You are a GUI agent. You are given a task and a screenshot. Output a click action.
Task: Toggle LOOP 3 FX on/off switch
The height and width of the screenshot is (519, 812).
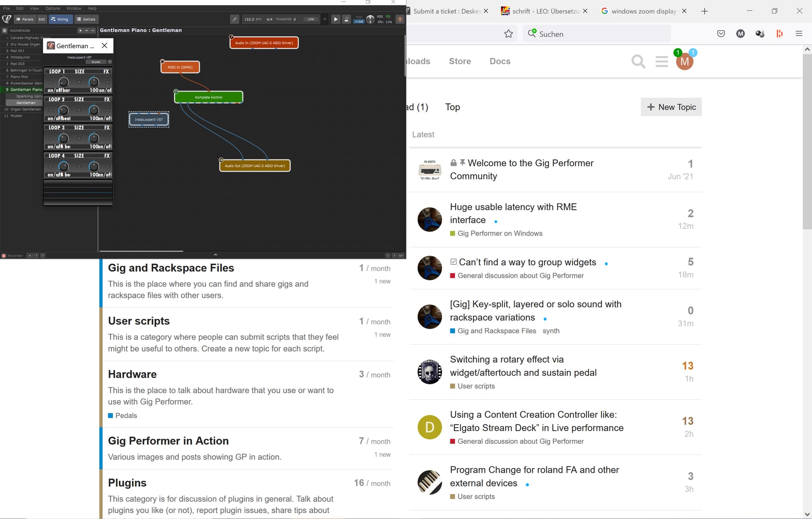point(107,138)
